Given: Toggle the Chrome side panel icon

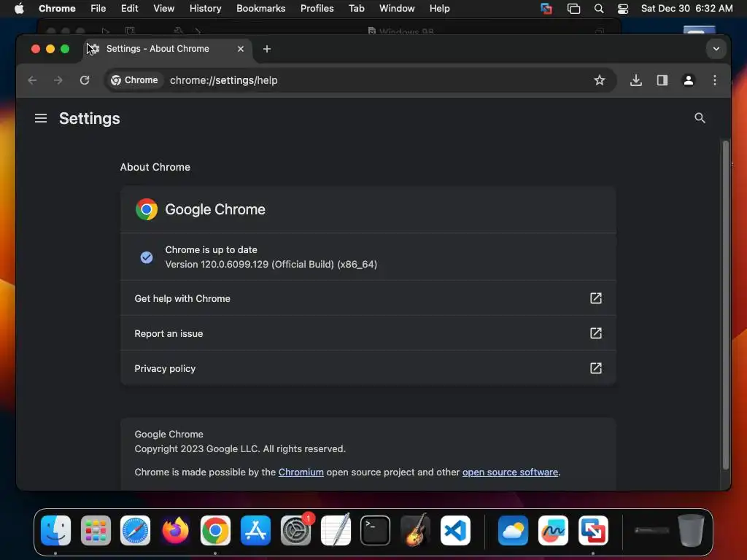Looking at the screenshot, I should coord(662,80).
